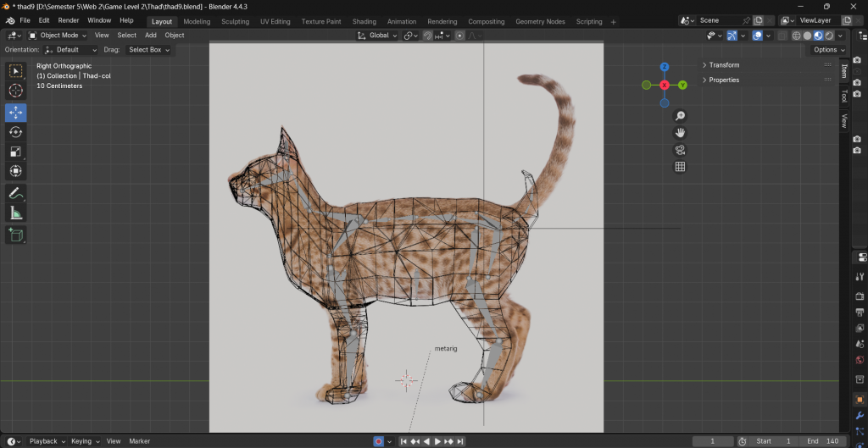Toggle auto keying record button

click(x=378, y=441)
